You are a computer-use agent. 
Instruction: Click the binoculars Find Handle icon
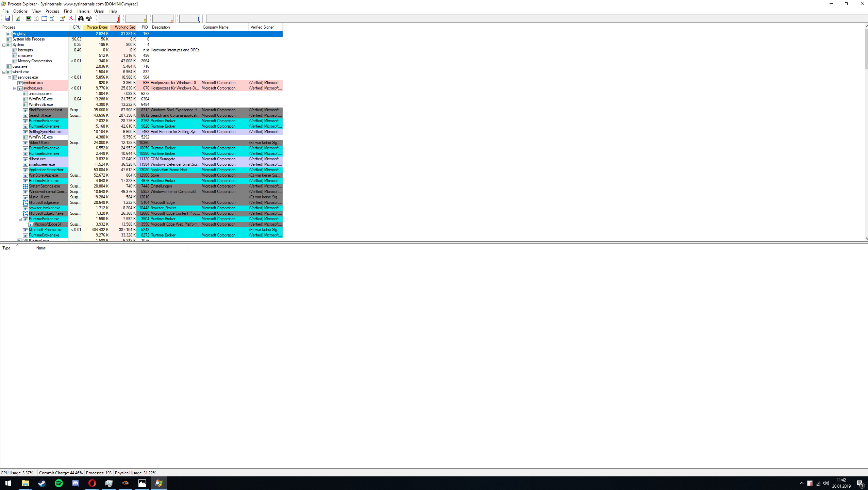(x=81, y=18)
